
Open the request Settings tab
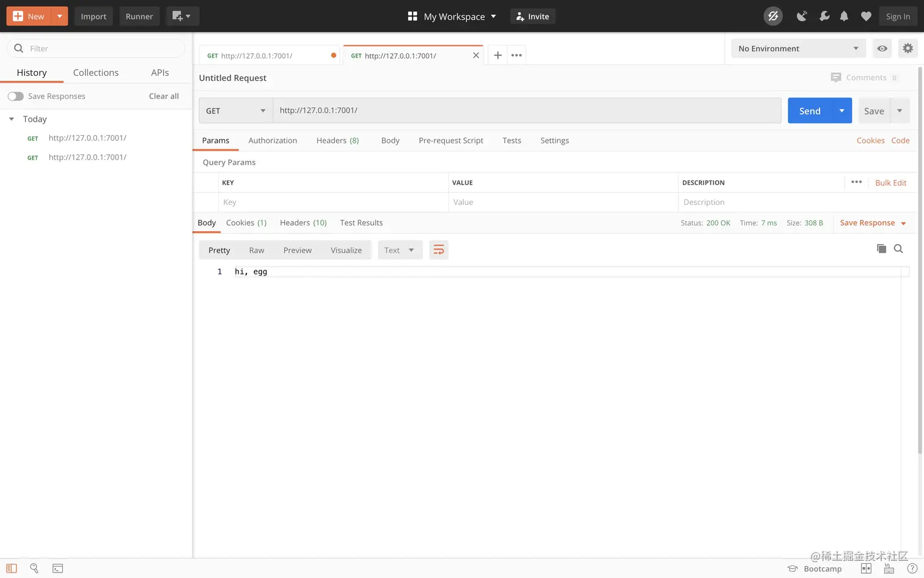pos(554,141)
